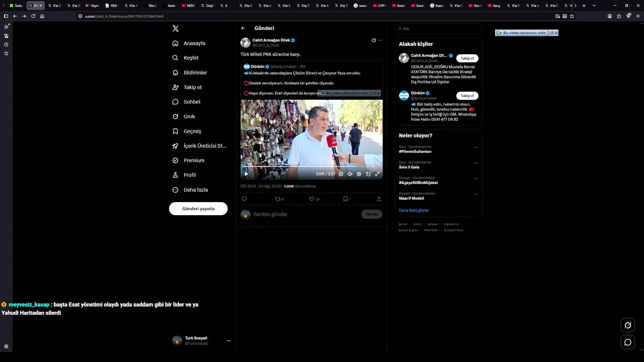The width and height of the screenshot is (644, 362).
Task: Open Sohbet messages
Action: pyautogui.click(x=186, y=102)
